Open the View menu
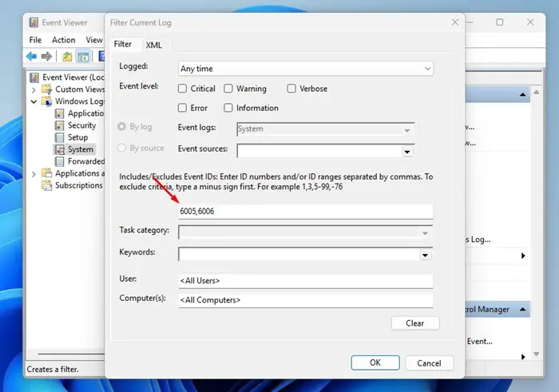 click(x=94, y=40)
